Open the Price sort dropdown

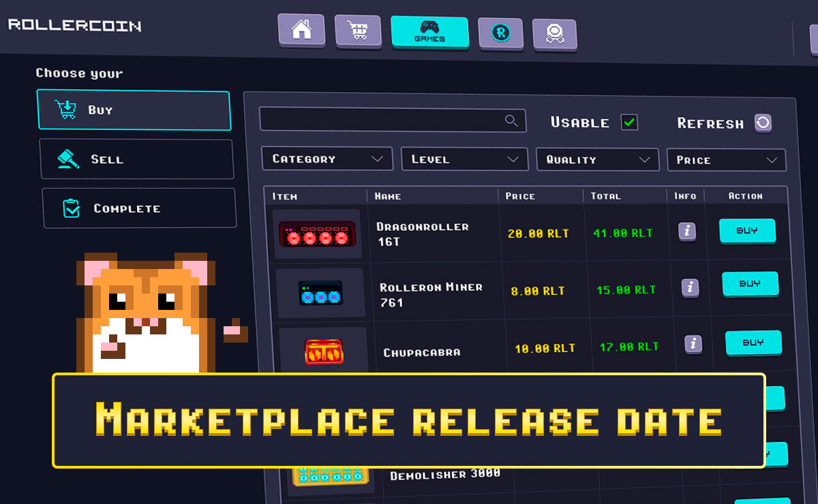pos(726,160)
